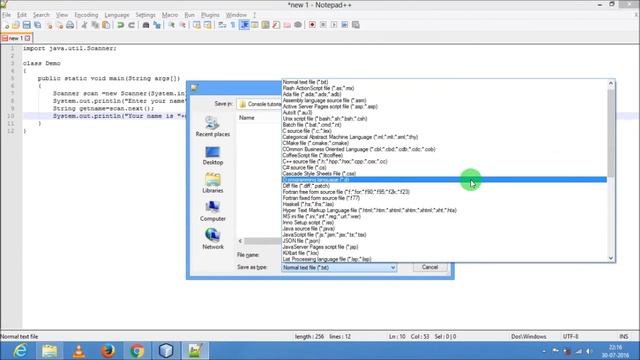Click the Cut scissors toolbar icon

pyautogui.click(x=84, y=25)
